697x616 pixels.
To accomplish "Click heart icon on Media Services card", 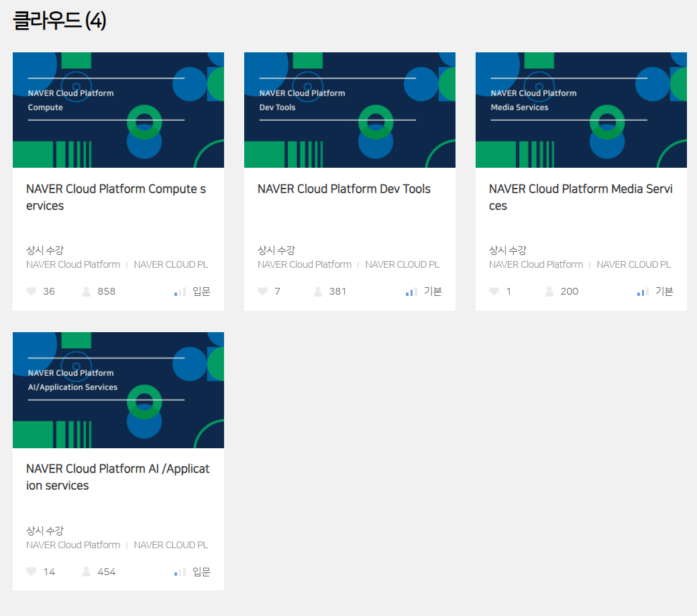I will pyautogui.click(x=494, y=291).
